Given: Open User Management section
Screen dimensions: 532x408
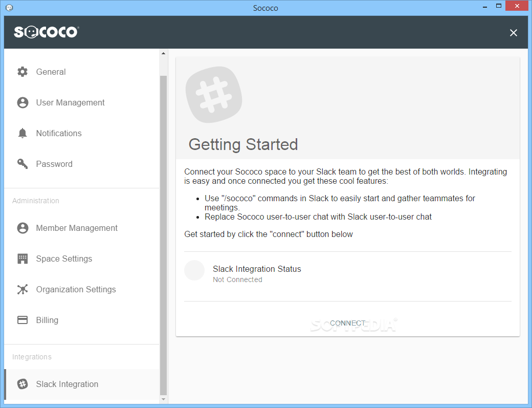Looking at the screenshot, I should (x=82, y=102).
